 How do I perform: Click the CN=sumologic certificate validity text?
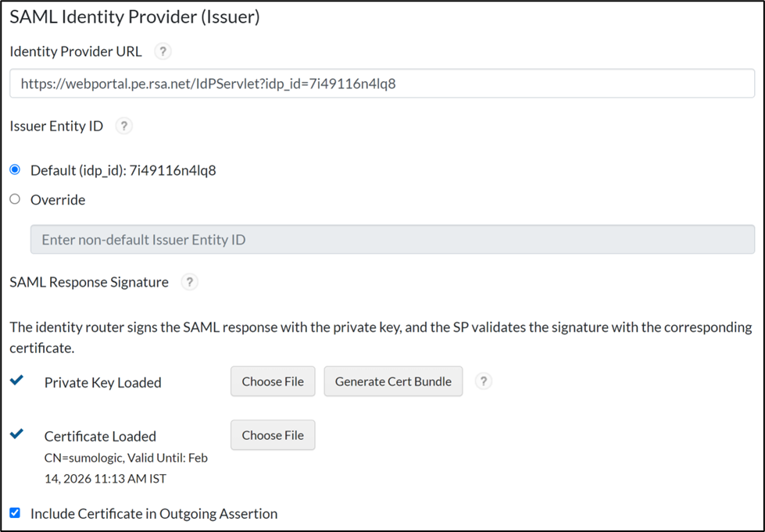[x=125, y=468]
